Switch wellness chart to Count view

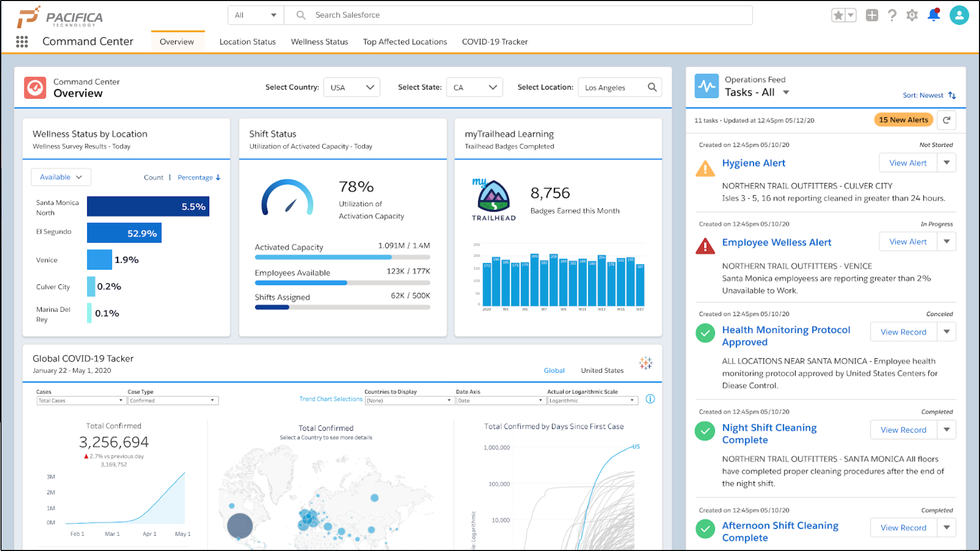pyautogui.click(x=153, y=178)
